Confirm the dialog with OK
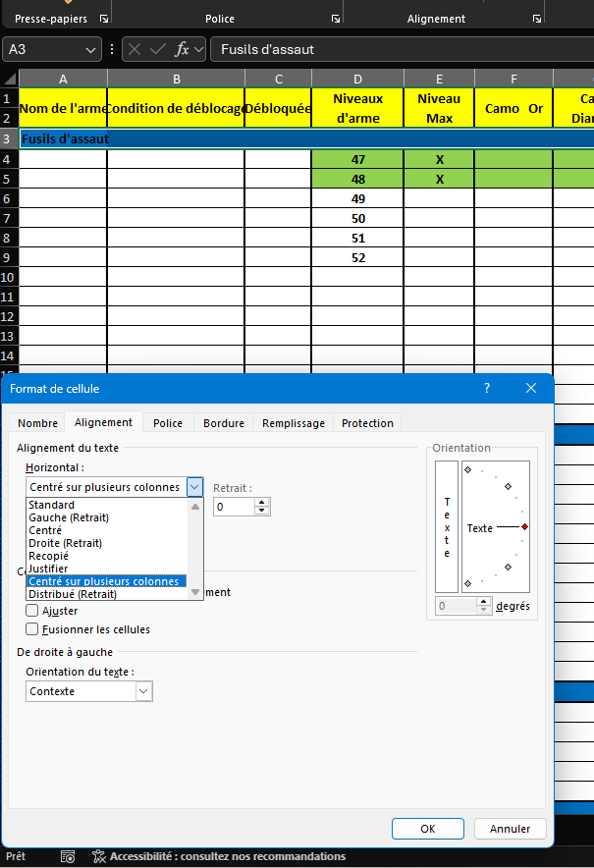The width and height of the screenshot is (594, 868). point(427,829)
